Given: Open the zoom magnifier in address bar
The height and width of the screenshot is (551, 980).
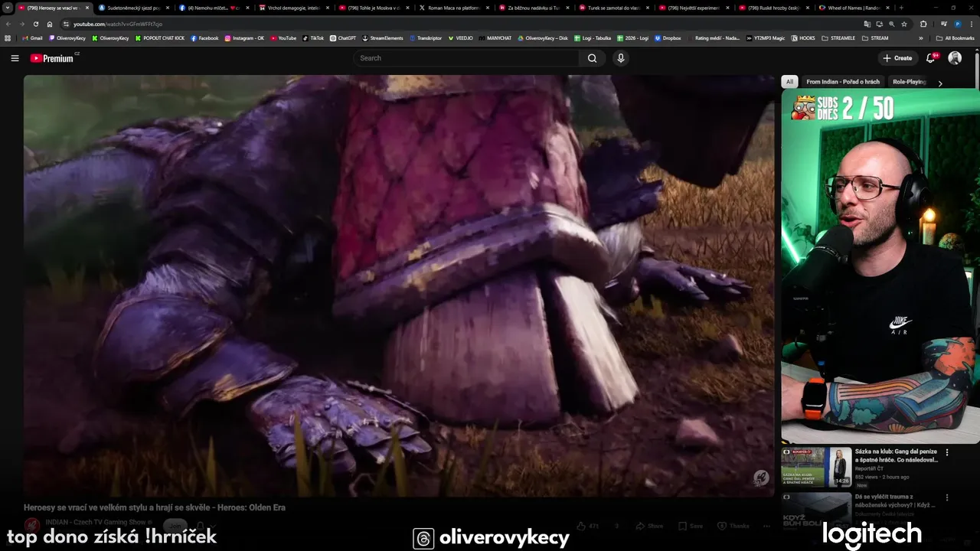Looking at the screenshot, I should (891, 24).
